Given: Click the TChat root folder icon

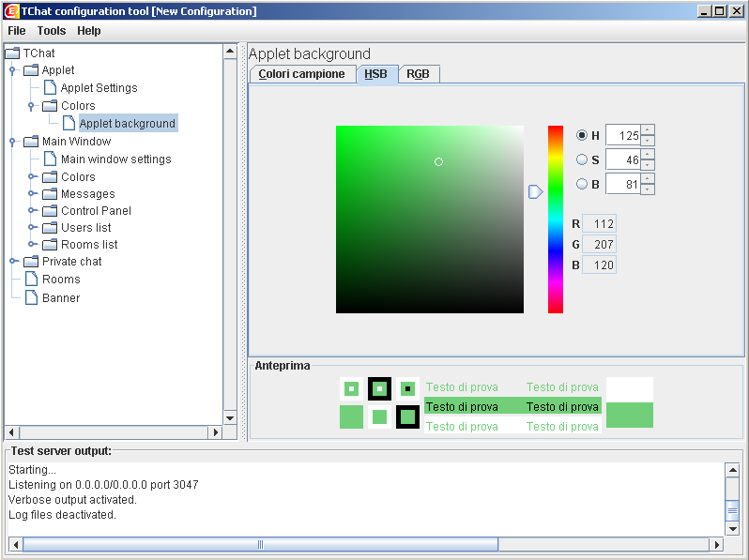Looking at the screenshot, I should pos(12,53).
